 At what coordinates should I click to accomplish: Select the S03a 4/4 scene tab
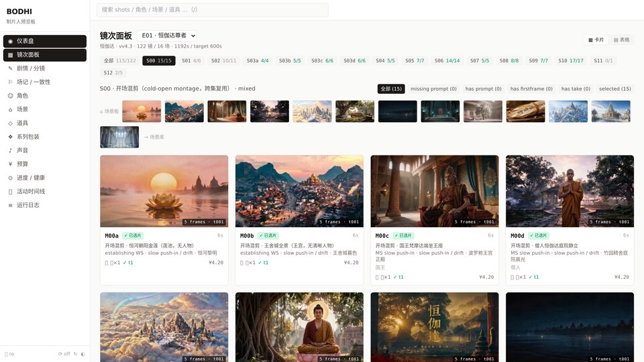point(258,61)
